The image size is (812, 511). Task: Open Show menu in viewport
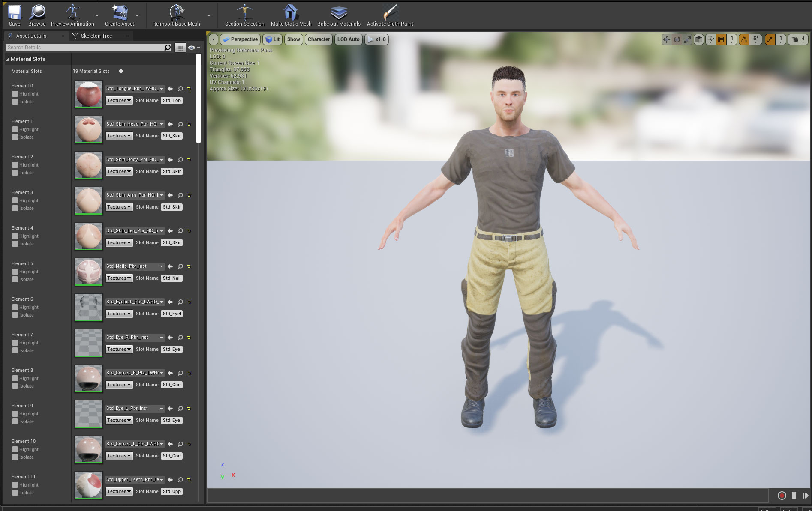coord(293,39)
